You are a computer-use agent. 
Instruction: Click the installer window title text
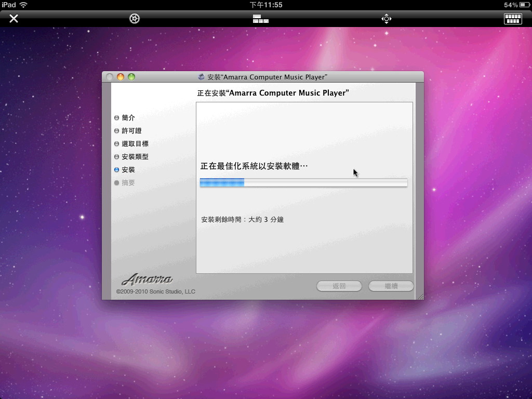pyautogui.click(x=268, y=77)
